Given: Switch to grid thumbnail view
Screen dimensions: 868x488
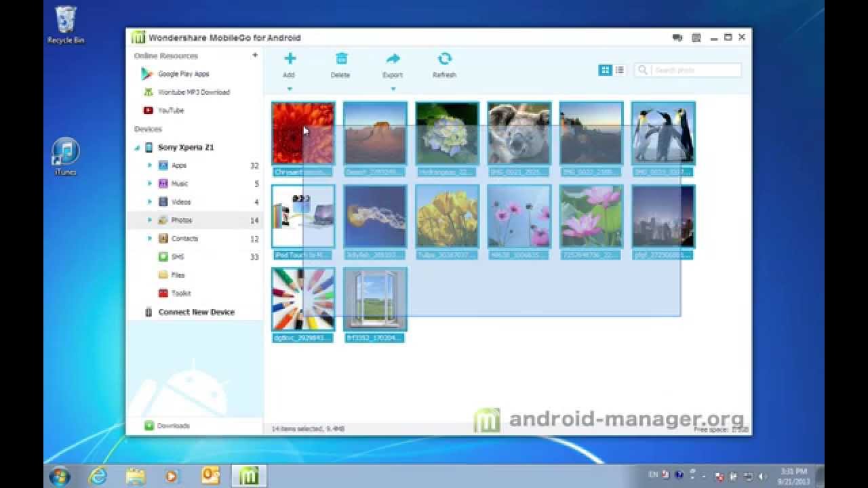Looking at the screenshot, I should pyautogui.click(x=605, y=70).
